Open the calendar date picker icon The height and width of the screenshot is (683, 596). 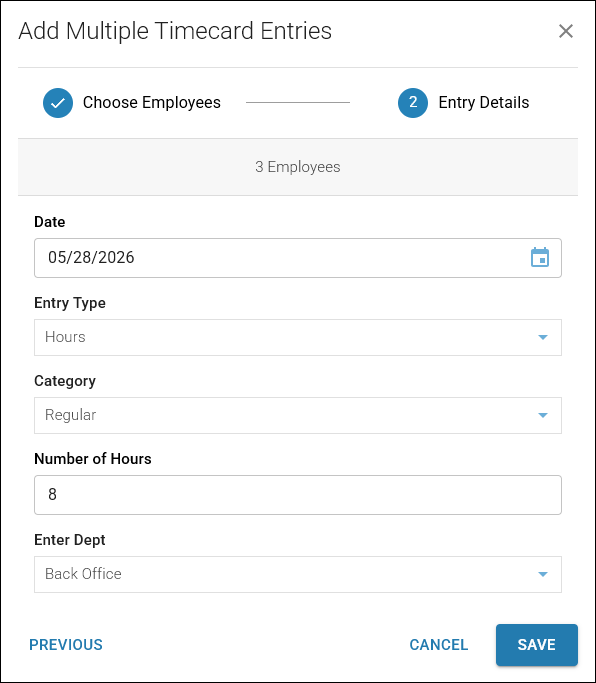(x=540, y=257)
